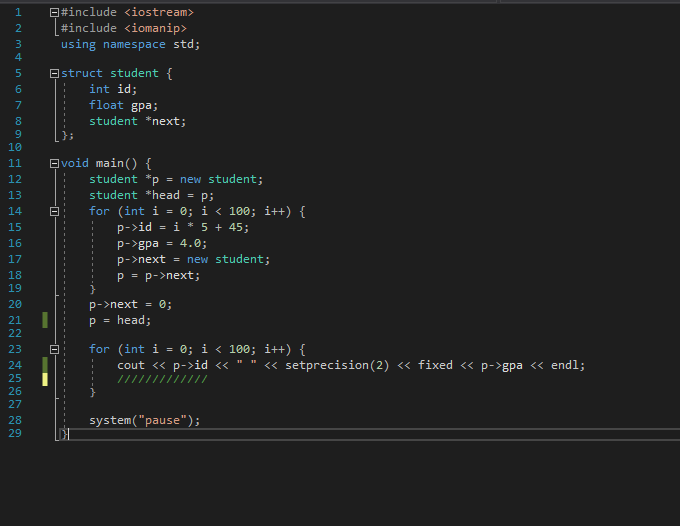The width and height of the screenshot is (680, 526).
Task: Click on 'using namespace std;' line
Action: (x=130, y=44)
